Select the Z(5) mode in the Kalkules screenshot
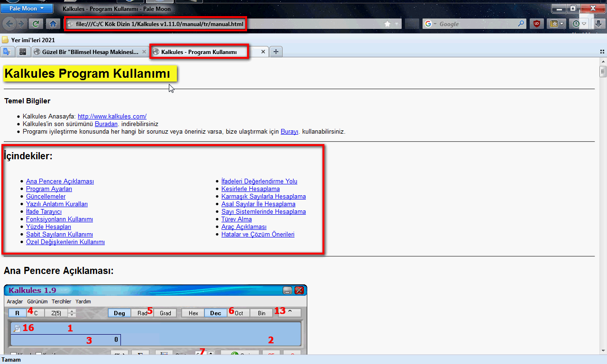Viewport: 607px width, 364px height. [56, 313]
